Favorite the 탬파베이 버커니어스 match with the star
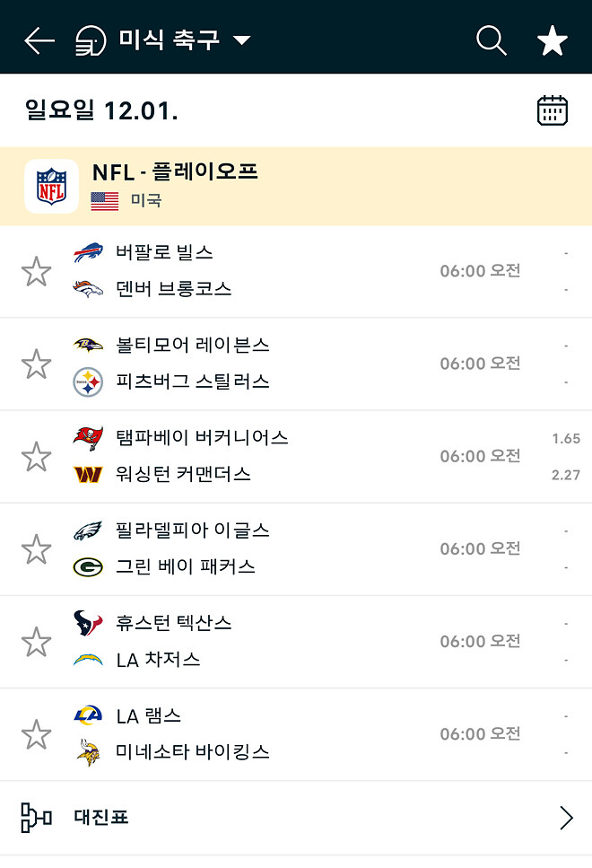 pyautogui.click(x=37, y=455)
